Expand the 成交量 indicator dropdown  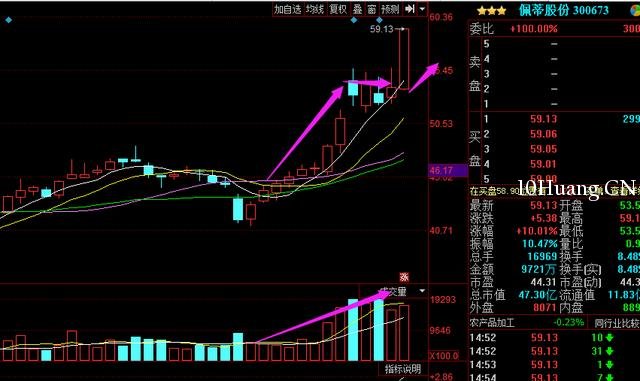pyautogui.click(x=422, y=291)
